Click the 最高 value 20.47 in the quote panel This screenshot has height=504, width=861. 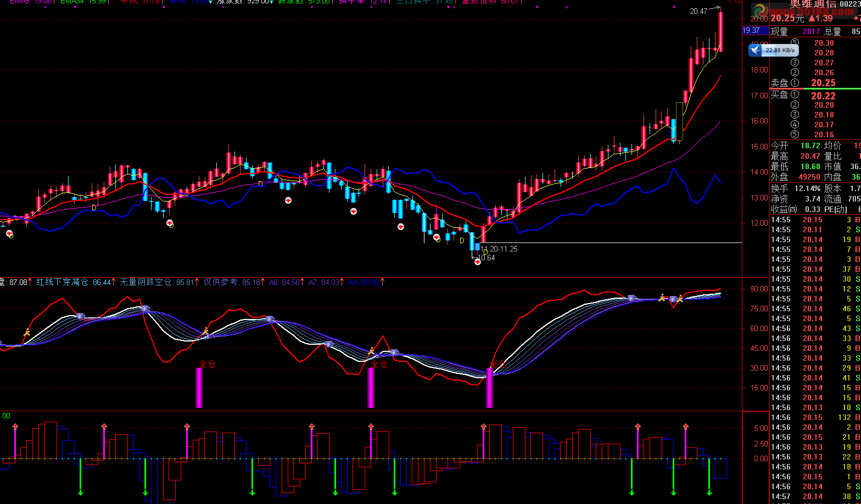810,156
